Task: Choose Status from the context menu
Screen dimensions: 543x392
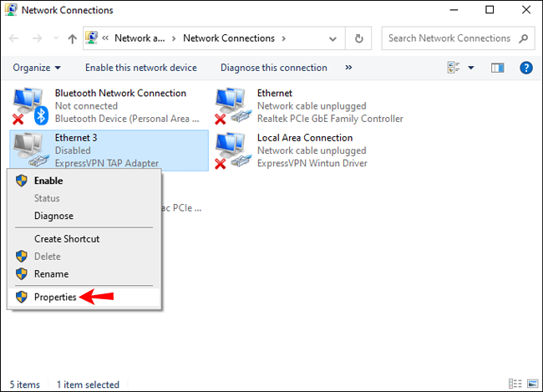Action: point(84,198)
